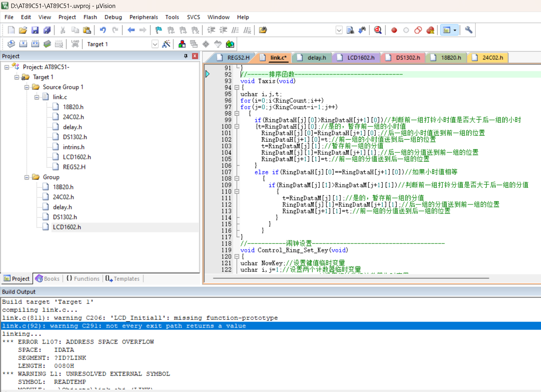The height and width of the screenshot is (392, 541).
Task: Open a file via the folder icon
Action: tap(23, 30)
